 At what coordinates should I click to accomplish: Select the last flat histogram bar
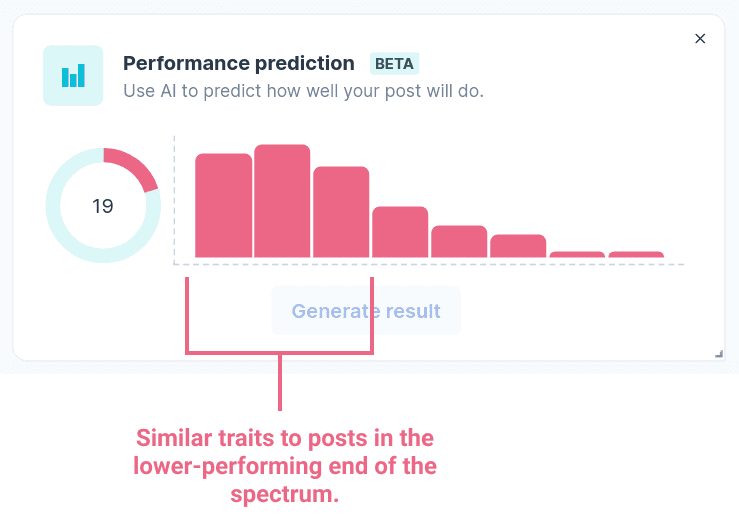(636, 254)
